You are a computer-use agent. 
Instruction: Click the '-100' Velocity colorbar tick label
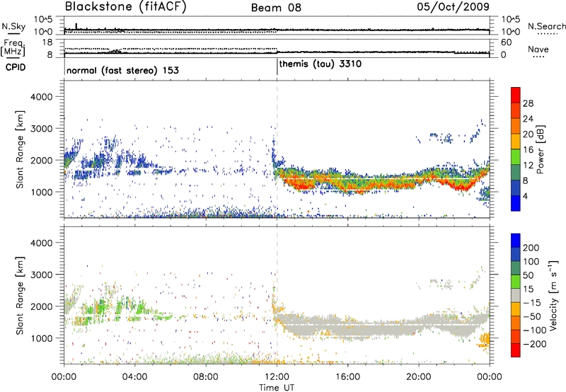point(535,330)
